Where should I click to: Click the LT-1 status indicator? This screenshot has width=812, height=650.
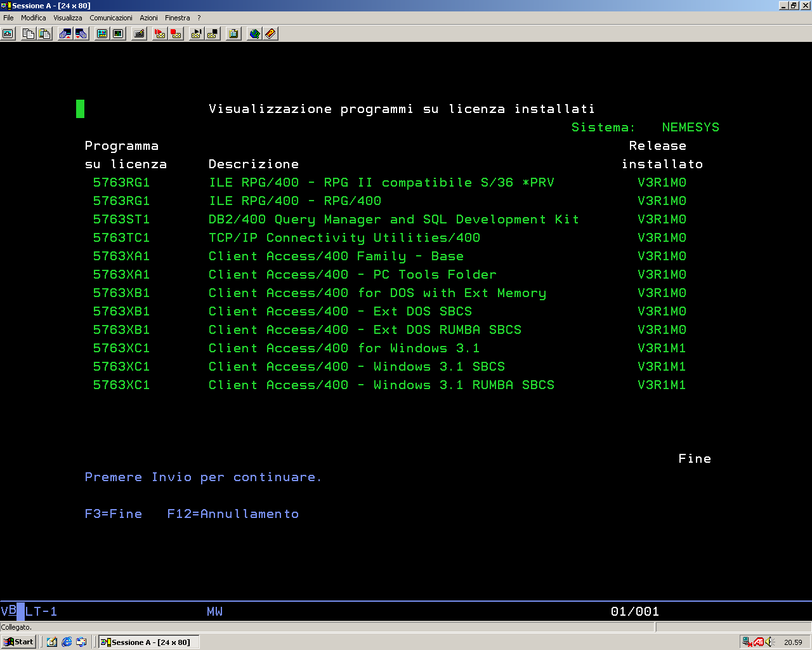41,611
